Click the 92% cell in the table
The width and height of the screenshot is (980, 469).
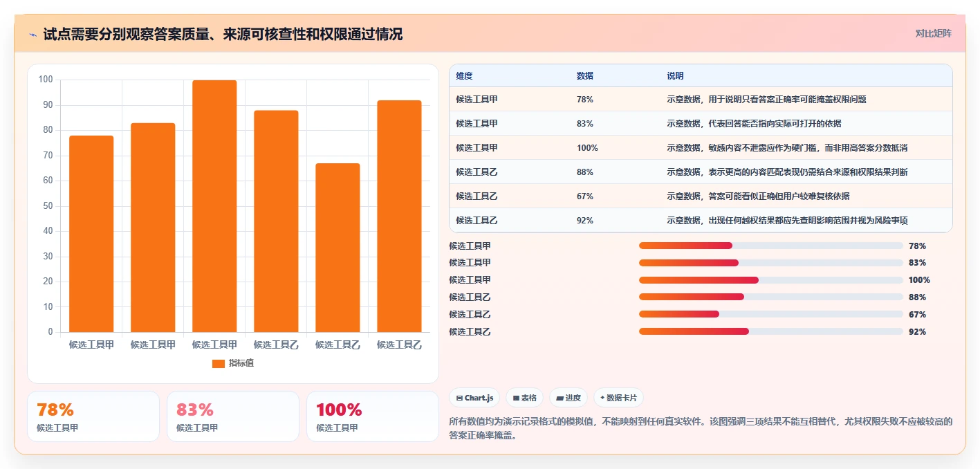585,221
